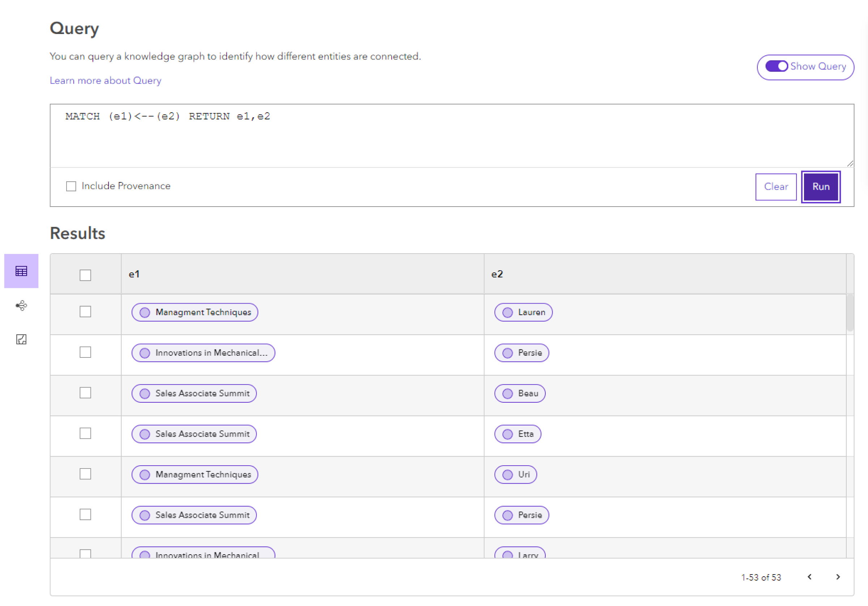This screenshot has height=606, width=868.
Task: Click Learn more about Query link
Action: click(106, 80)
